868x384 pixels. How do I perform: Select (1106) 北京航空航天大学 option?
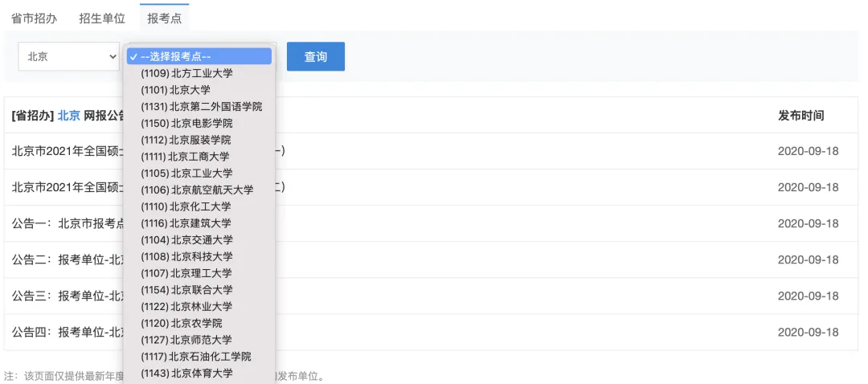(x=199, y=190)
